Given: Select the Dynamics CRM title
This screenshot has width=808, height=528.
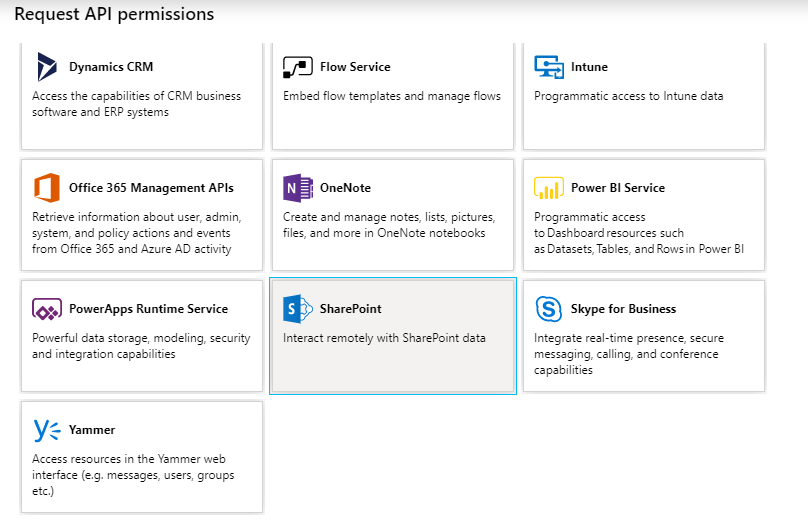Looking at the screenshot, I should coord(111,67).
